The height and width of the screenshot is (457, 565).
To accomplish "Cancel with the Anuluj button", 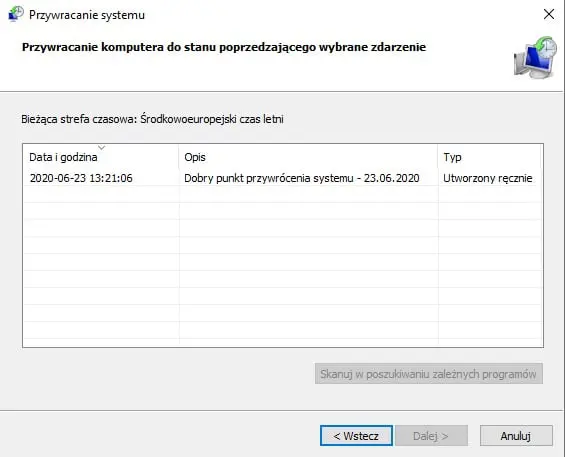I will tap(516, 436).
